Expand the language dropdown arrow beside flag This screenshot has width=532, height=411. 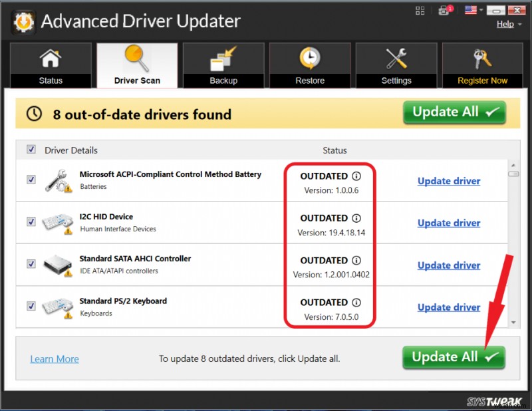click(481, 10)
